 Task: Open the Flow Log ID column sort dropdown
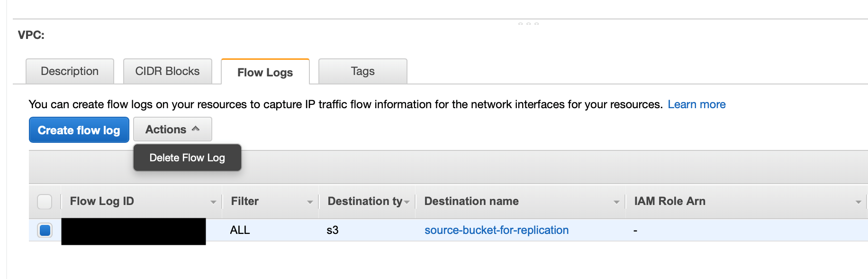(213, 202)
